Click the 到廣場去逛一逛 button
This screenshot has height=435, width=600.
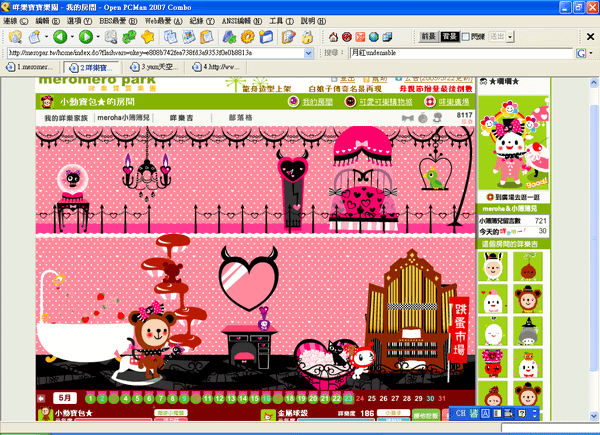click(x=513, y=197)
